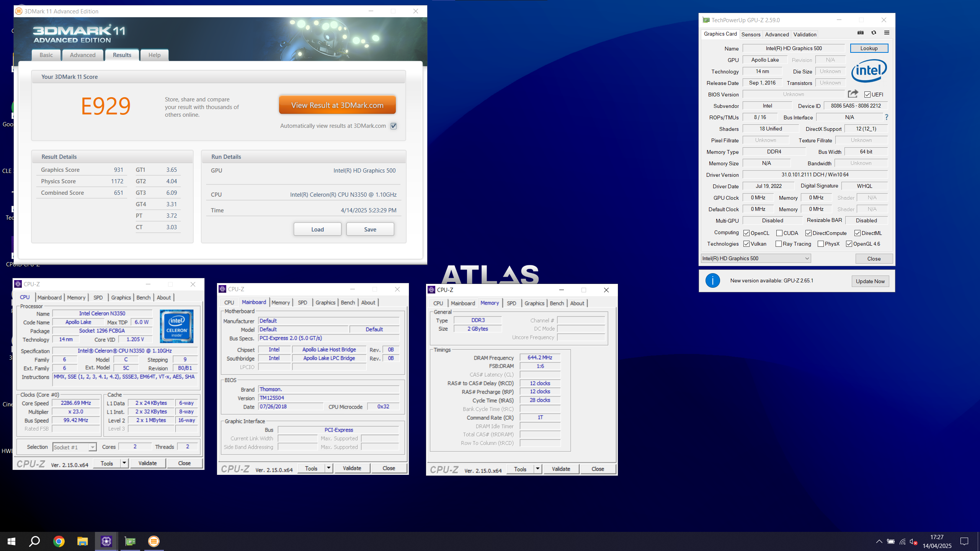Screen dimensions: 980x551
Task: Toggle the Ray Tracing checkbox
Action: pos(779,244)
